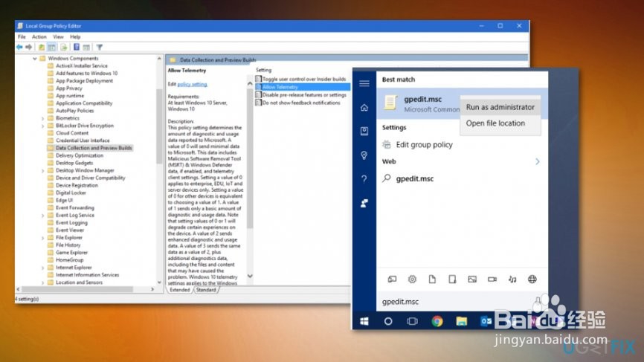Filter search results by Settings gear icon
Image resolution: width=644 pixels, height=362 pixels.
[412, 279]
